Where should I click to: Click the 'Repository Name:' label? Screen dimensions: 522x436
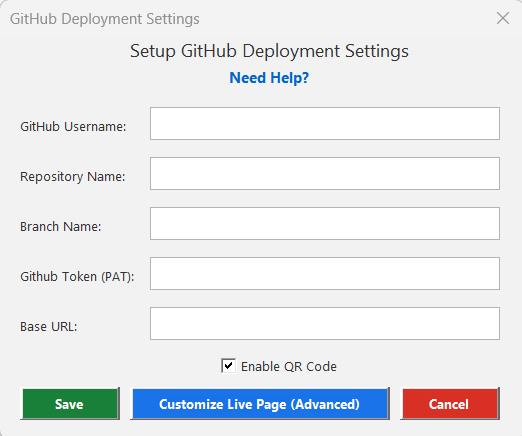point(73,177)
